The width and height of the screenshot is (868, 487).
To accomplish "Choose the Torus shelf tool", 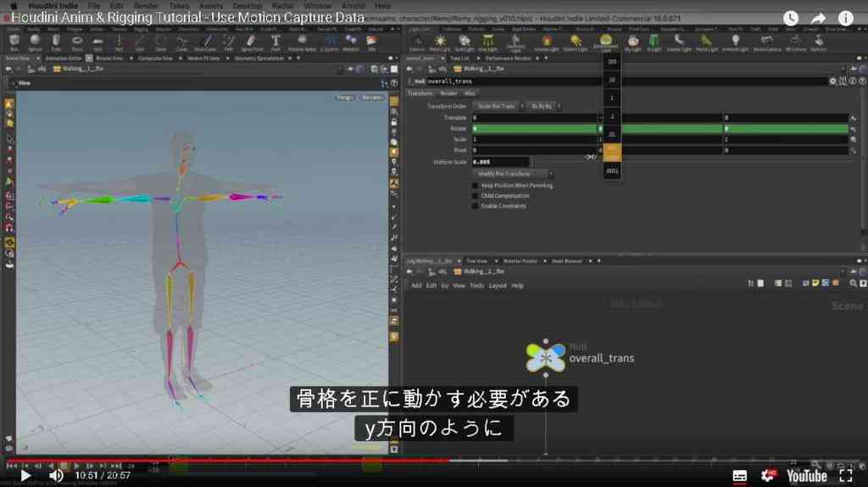I will pos(77,41).
